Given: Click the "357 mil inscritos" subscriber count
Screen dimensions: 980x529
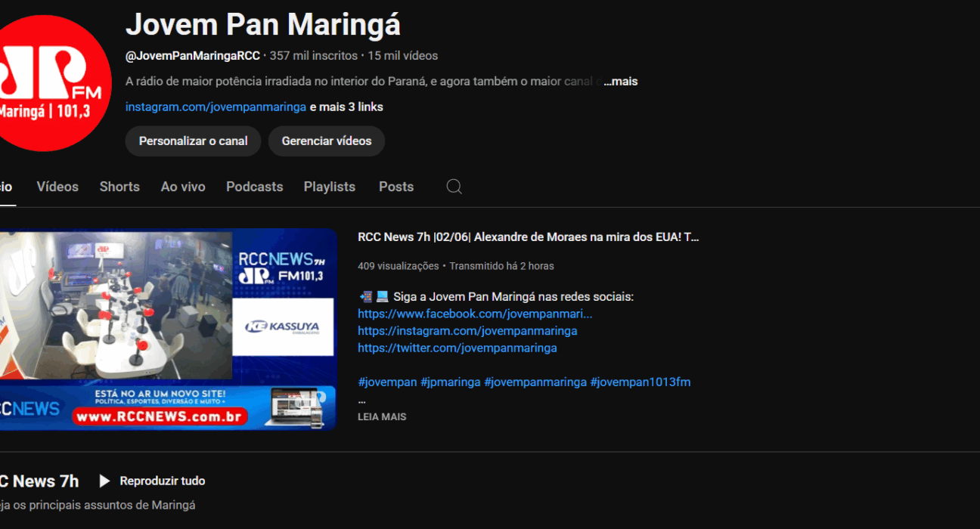Looking at the screenshot, I should [x=314, y=56].
